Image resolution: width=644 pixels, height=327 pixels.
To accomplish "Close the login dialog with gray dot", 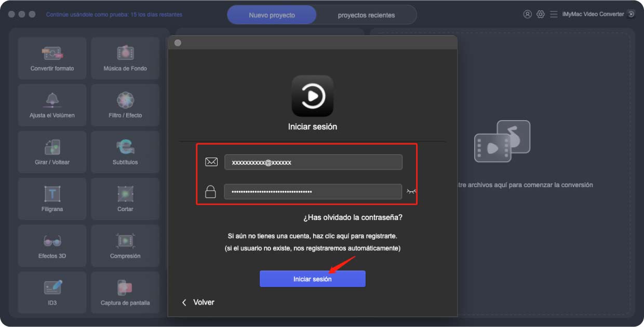I will [178, 43].
